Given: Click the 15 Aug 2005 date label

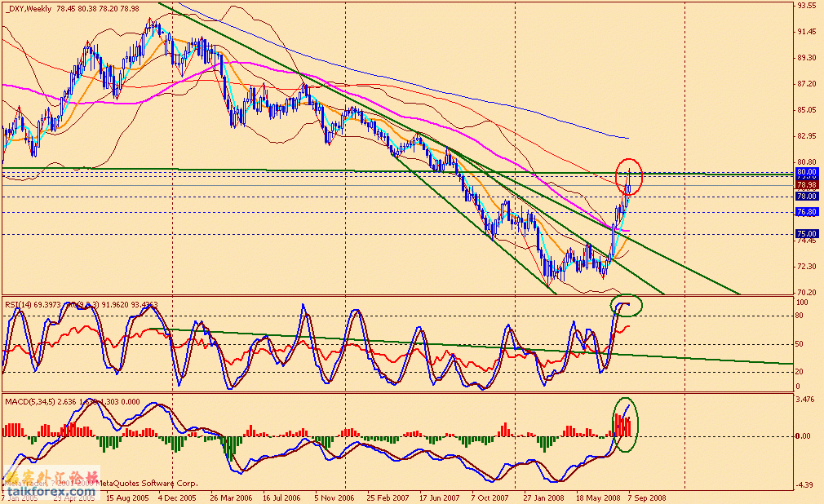Looking at the screenshot, I should pos(126,497).
